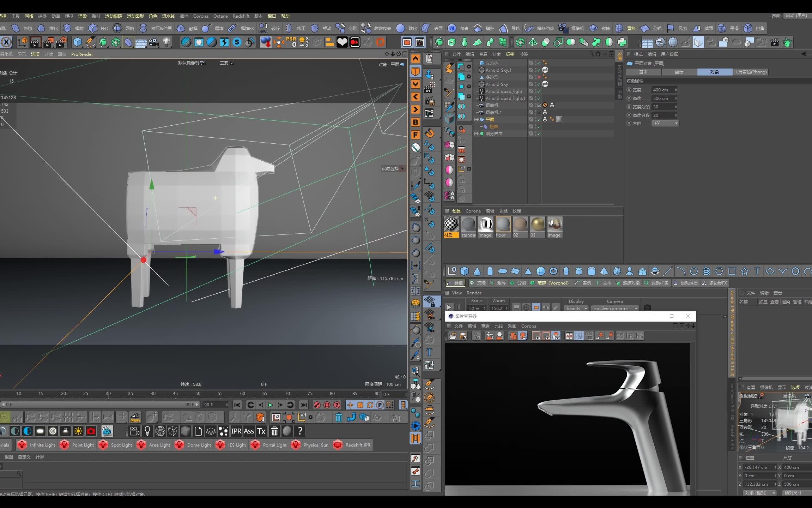Click the Arnold camera icon

tap(134, 431)
